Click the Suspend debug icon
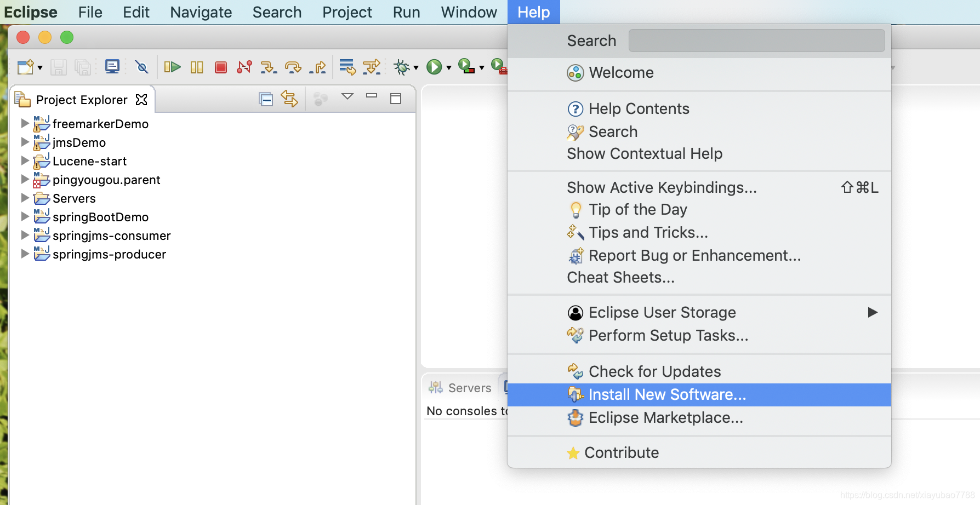Viewport: 980px width, 505px height. pos(197,67)
